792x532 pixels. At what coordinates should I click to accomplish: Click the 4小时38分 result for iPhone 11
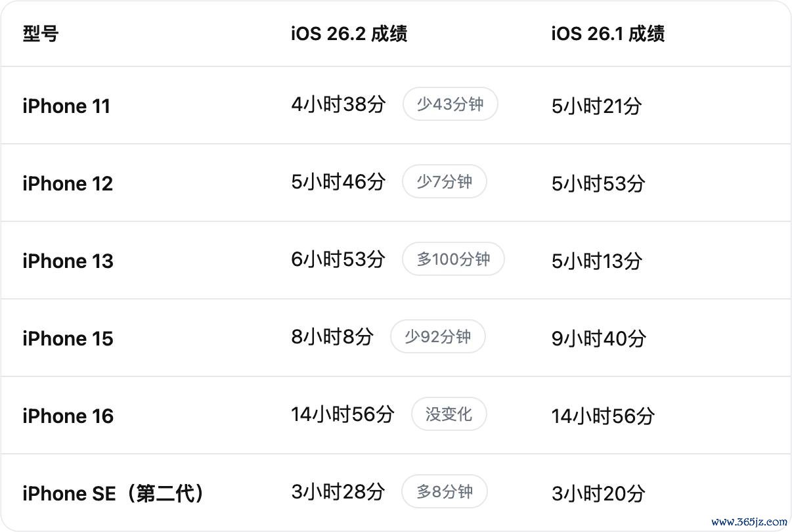tap(338, 104)
